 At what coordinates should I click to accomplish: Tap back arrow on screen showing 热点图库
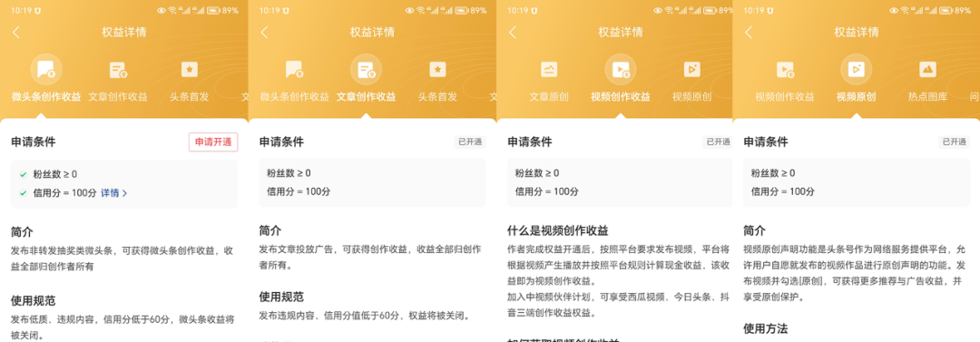pos(749,34)
